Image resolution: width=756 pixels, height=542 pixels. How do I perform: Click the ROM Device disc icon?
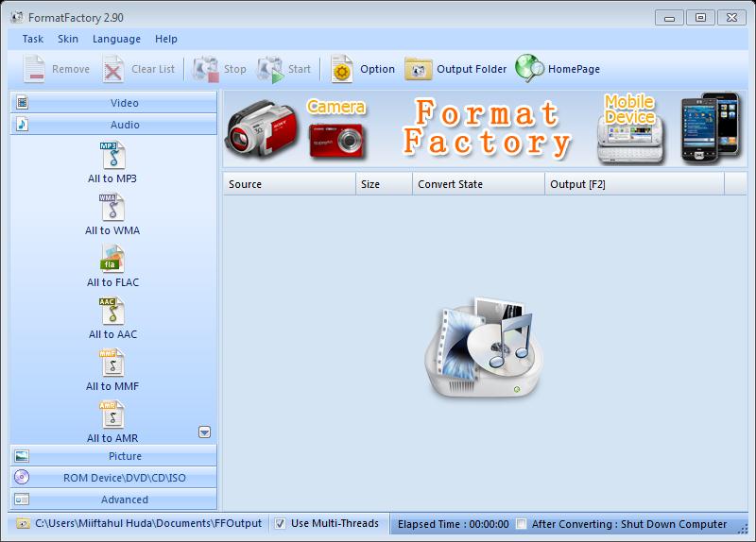point(22,477)
